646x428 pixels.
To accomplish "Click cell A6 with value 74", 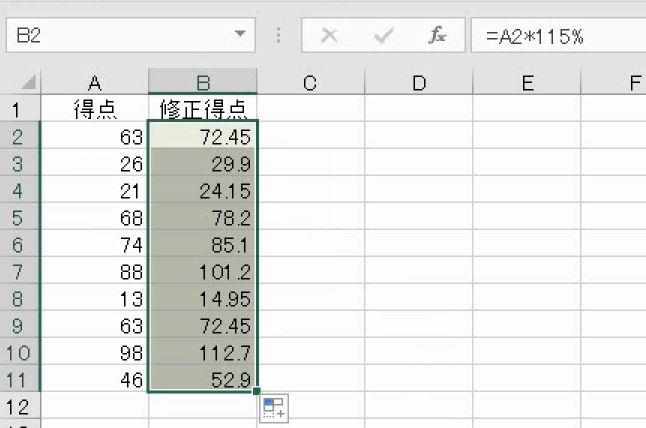I will [x=95, y=243].
